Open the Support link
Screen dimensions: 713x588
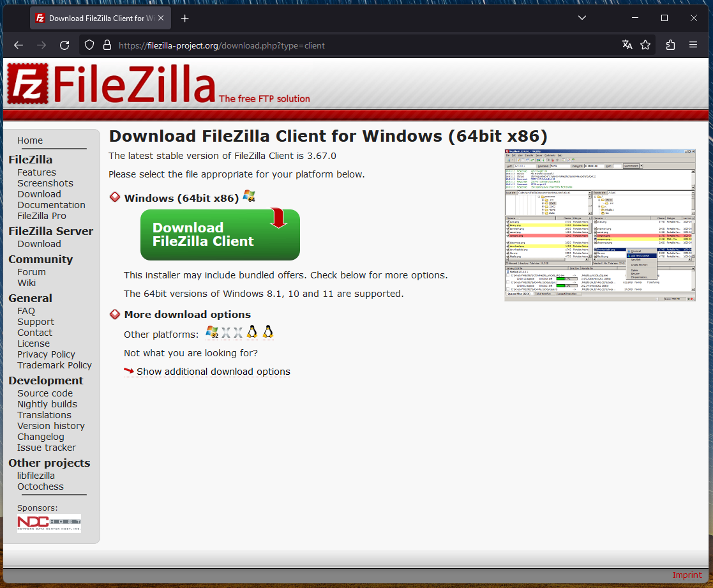[x=36, y=322]
